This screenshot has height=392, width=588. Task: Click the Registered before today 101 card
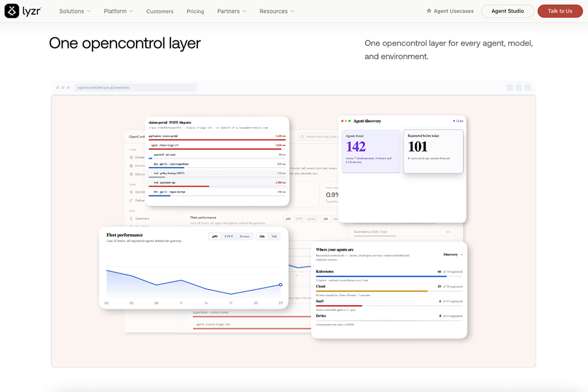point(433,151)
